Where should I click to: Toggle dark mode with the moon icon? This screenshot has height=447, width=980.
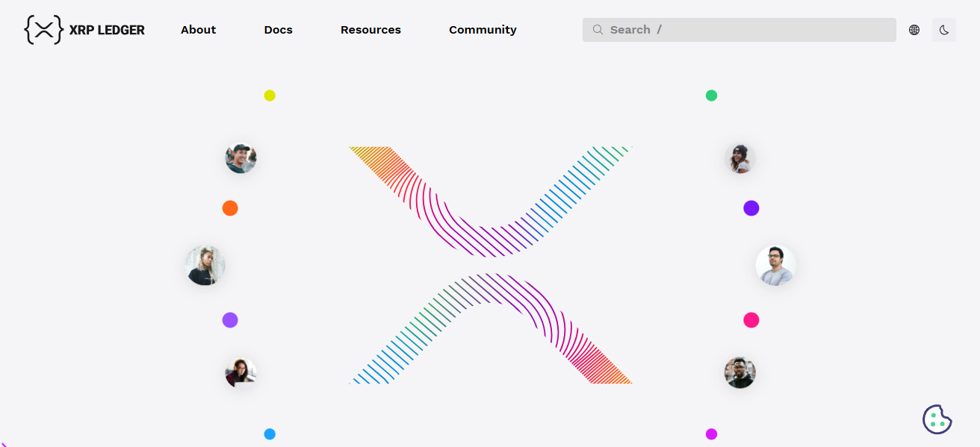pos(944,30)
